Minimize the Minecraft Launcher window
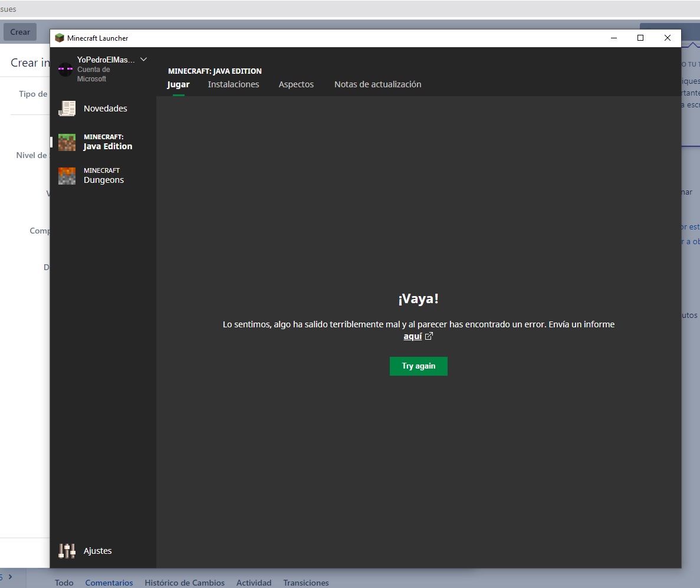This screenshot has width=700, height=588. pyautogui.click(x=614, y=38)
